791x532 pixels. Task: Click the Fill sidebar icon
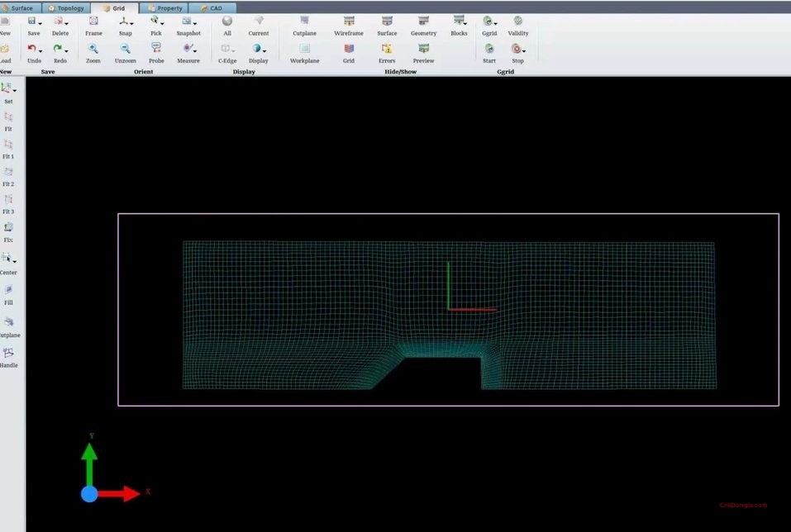(8, 290)
